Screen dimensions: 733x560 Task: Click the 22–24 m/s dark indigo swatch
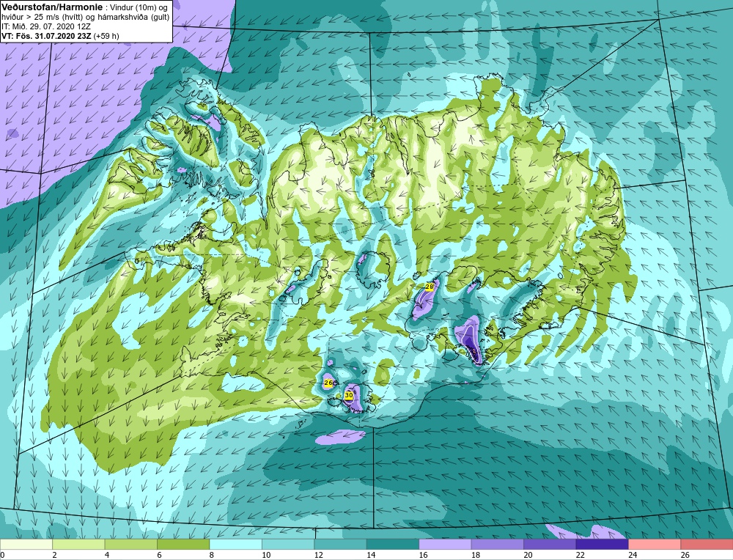602,544
